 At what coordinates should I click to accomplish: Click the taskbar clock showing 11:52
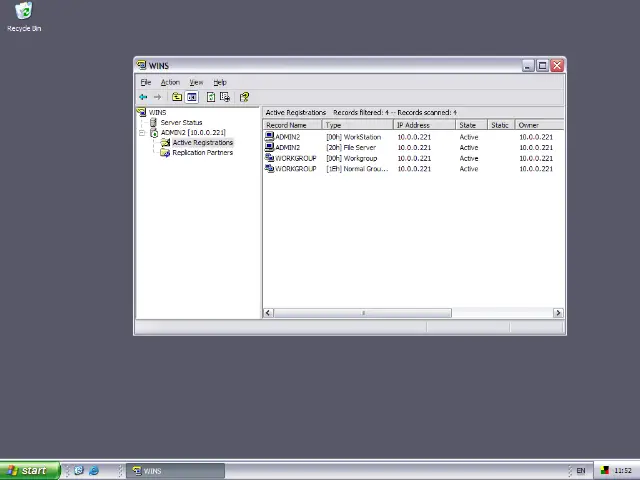(622, 471)
